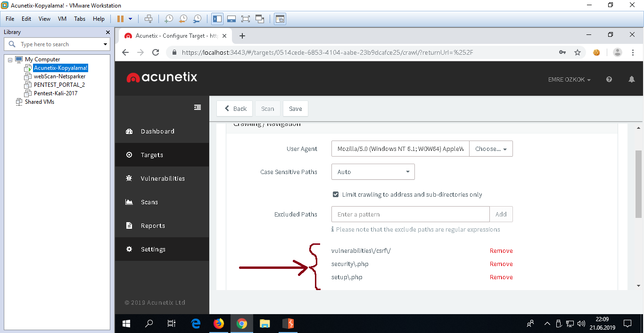Image resolution: width=644 pixels, height=333 pixels.
Task: Click the VMware full screen toolbar icon
Action: click(x=245, y=19)
